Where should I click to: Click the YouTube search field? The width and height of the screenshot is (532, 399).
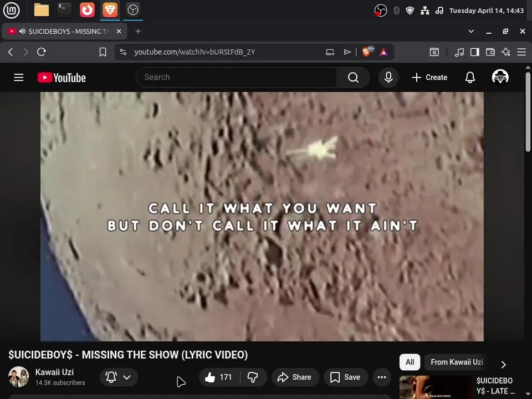[x=236, y=78]
